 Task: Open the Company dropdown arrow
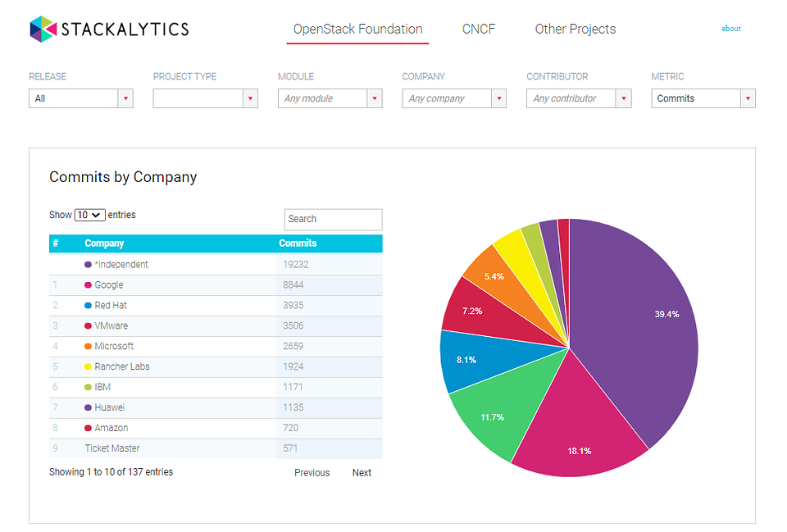tap(499, 98)
